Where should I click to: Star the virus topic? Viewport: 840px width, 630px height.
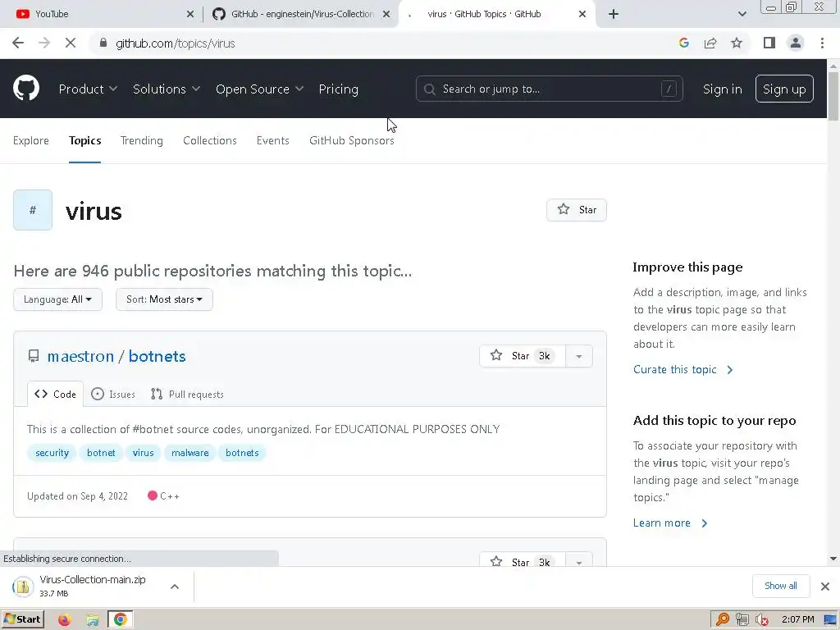[577, 210]
